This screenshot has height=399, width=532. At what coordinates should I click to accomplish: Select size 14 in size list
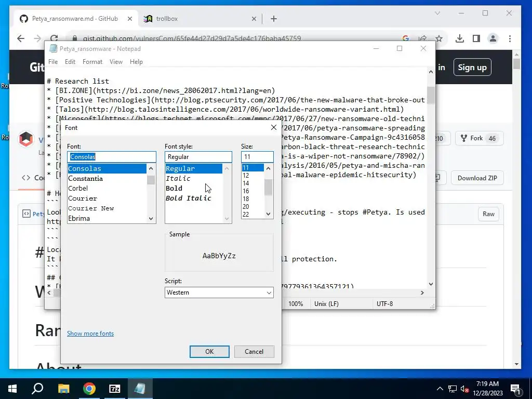pos(253,183)
